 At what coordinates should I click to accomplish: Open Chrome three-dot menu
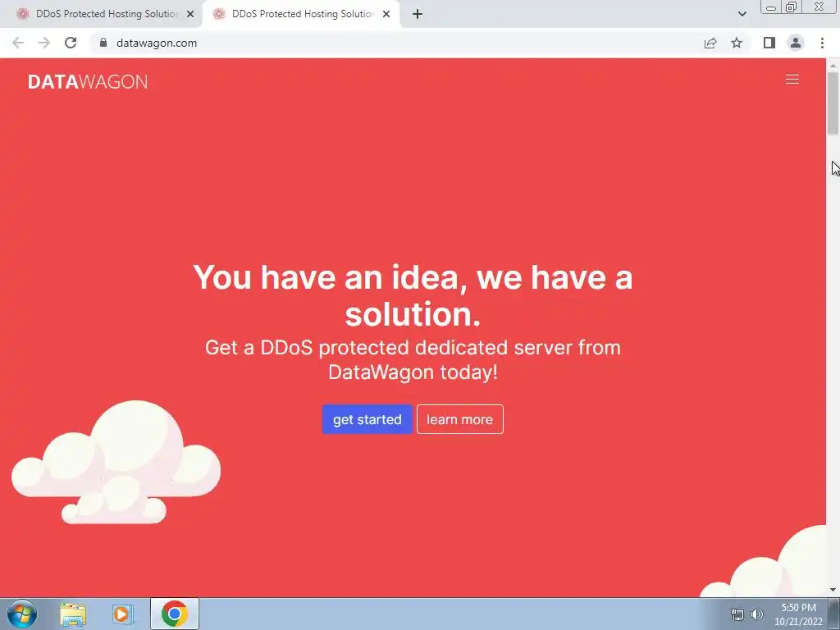[x=822, y=43]
